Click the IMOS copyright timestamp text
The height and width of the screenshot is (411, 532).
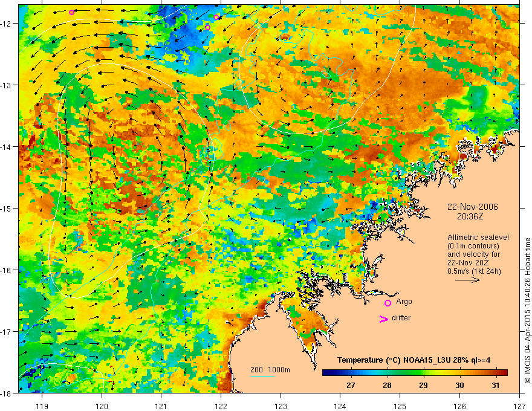pyautogui.click(x=528, y=310)
